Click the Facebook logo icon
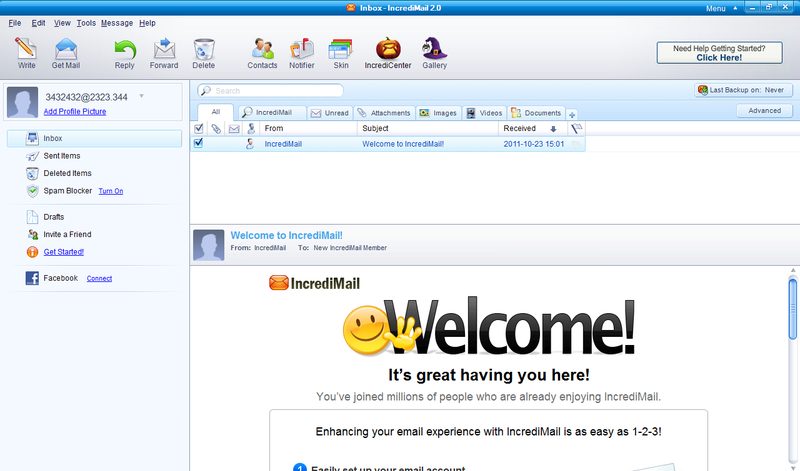The height and width of the screenshot is (471, 800). click(32, 278)
